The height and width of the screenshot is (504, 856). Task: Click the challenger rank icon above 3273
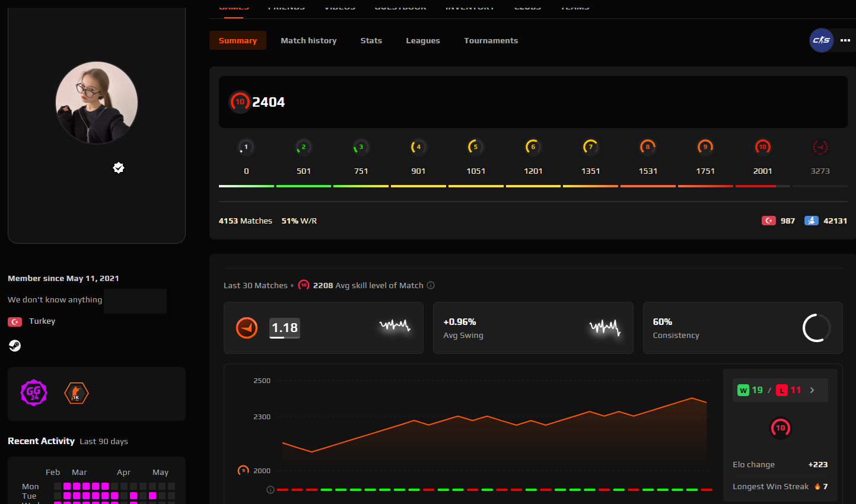click(820, 147)
